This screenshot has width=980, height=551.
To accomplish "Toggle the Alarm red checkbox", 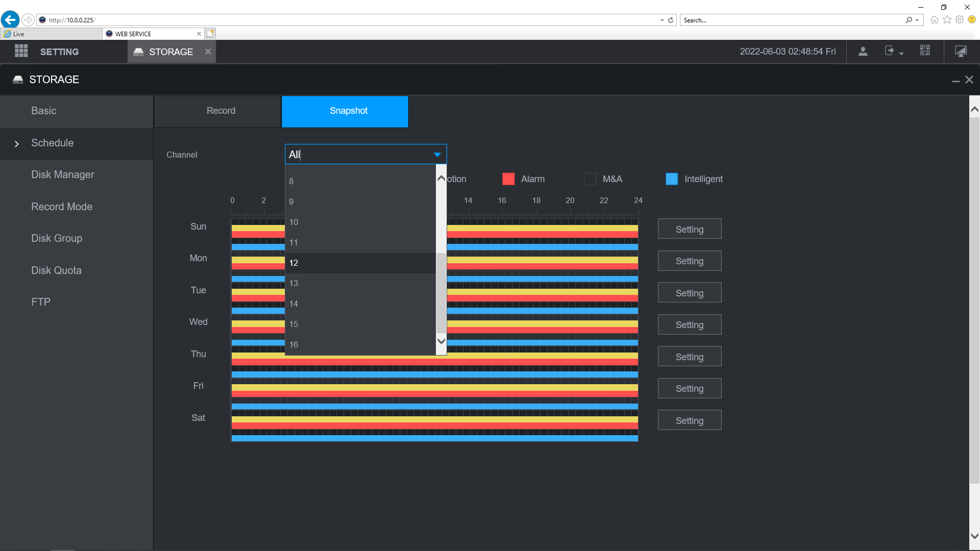I will 508,179.
